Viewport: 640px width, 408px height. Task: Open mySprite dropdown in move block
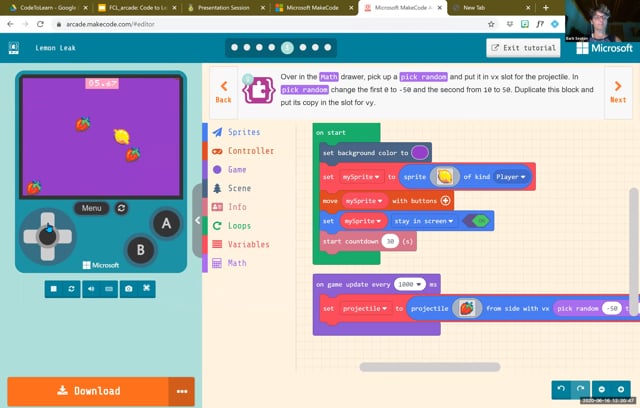364,201
